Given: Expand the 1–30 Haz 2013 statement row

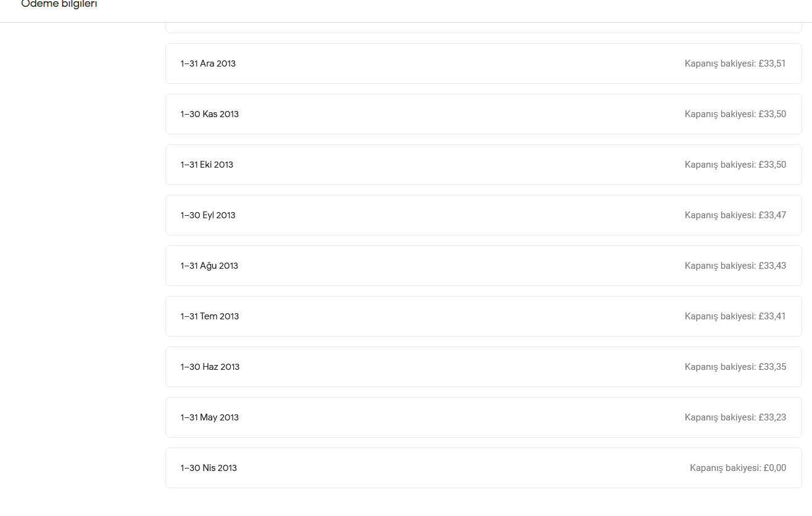Looking at the screenshot, I should click(484, 367).
